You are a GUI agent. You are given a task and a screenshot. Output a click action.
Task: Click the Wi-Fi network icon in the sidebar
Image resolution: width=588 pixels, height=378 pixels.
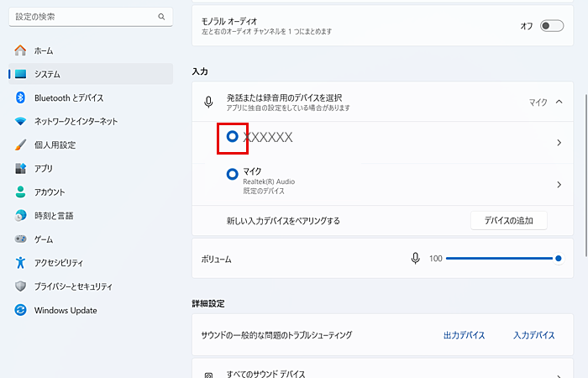click(x=20, y=121)
